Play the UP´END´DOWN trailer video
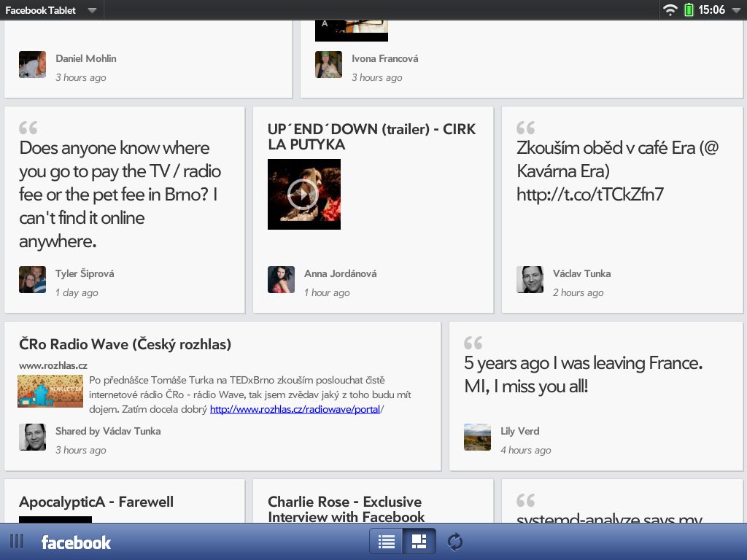Screen dimensions: 747x560 coord(304,194)
